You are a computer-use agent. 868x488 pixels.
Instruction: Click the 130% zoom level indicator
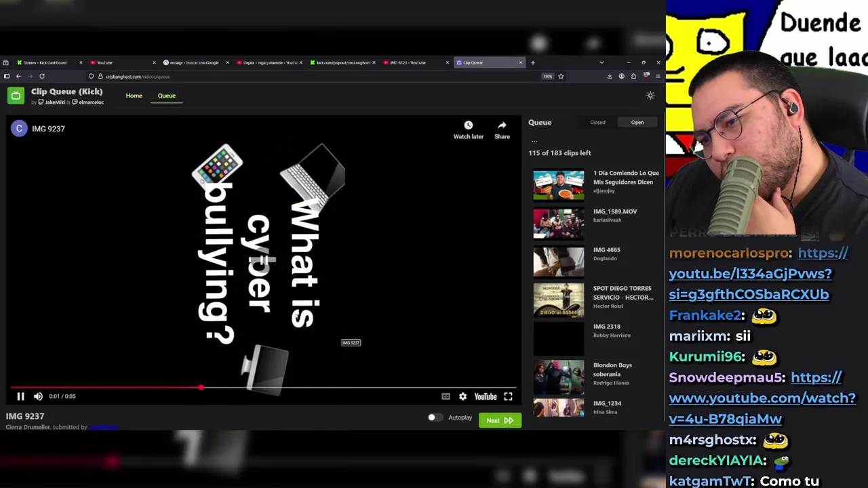(547, 77)
